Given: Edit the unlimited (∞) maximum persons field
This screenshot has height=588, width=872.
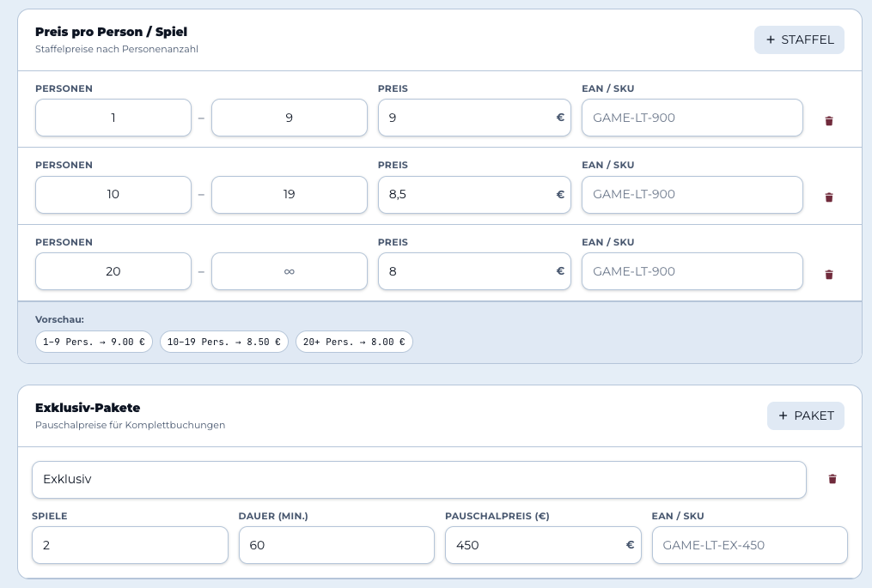Looking at the screenshot, I should click(290, 272).
